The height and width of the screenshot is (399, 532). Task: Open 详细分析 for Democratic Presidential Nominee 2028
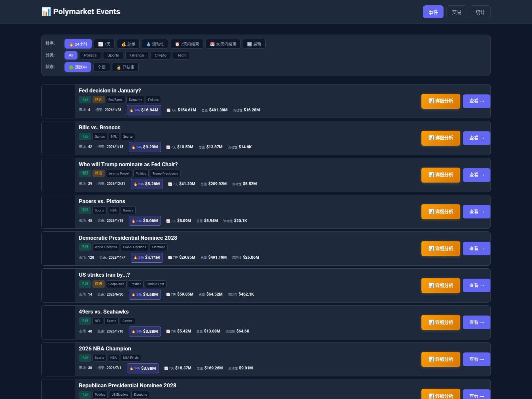[x=441, y=248]
